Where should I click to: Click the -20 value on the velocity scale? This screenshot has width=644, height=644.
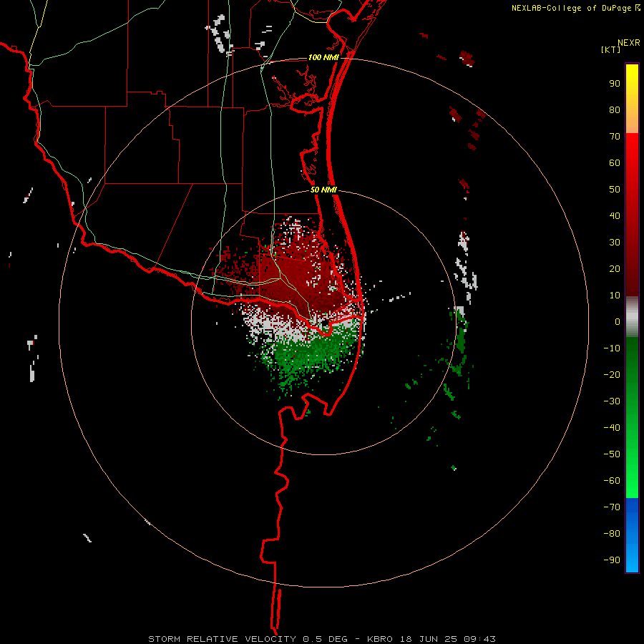pos(612,374)
